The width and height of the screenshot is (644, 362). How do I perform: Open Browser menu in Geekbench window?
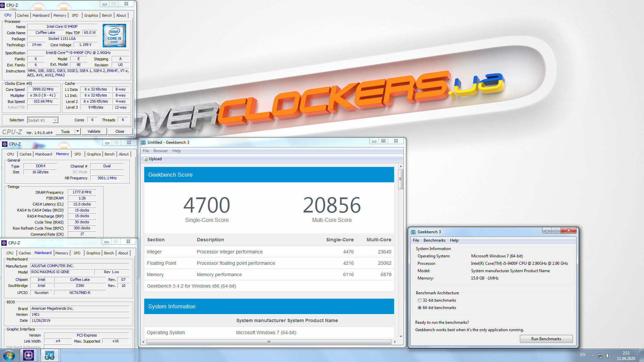pyautogui.click(x=161, y=151)
